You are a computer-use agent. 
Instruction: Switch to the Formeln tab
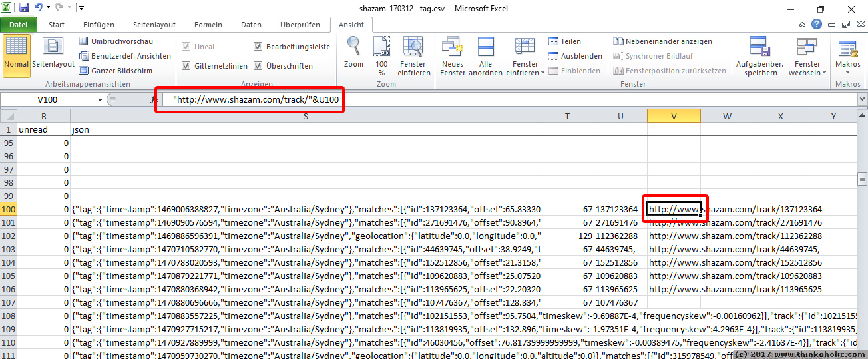208,25
